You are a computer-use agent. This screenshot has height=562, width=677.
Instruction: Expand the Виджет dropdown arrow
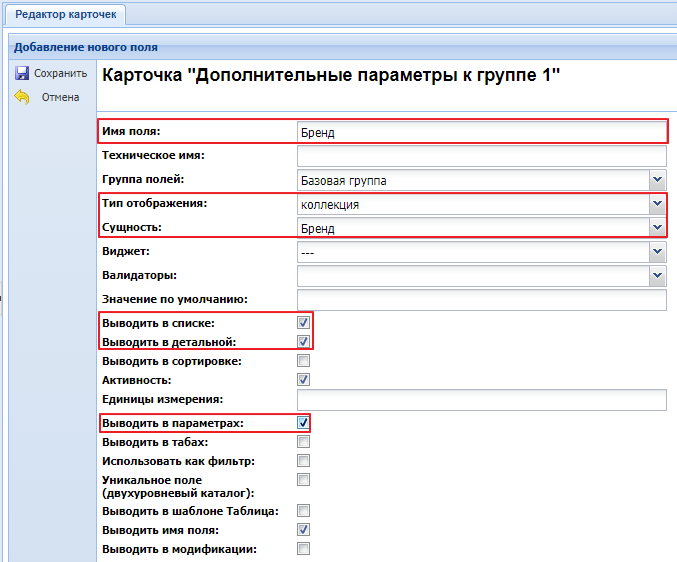coord(658,252)
